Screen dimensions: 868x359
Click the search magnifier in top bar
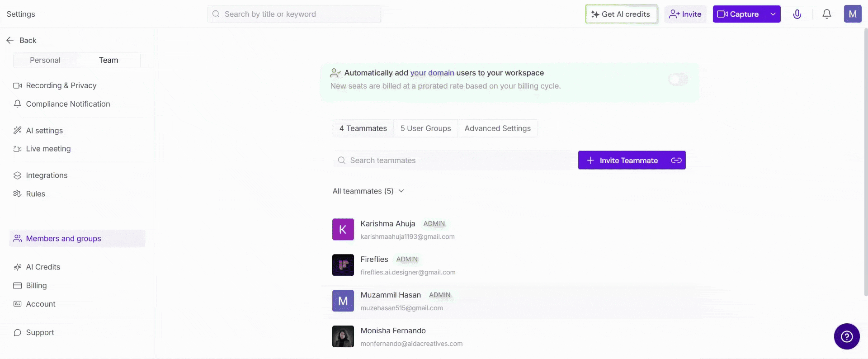click(x=216, y=14)
